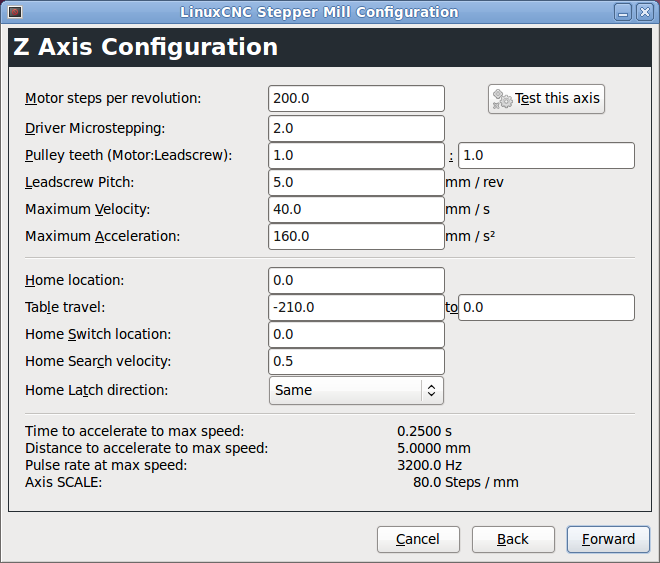Cancel the configuration wizard
Image resolution: width=660 pixels, height=563 pixels.
pyautogui.click(x=417, y=539)
